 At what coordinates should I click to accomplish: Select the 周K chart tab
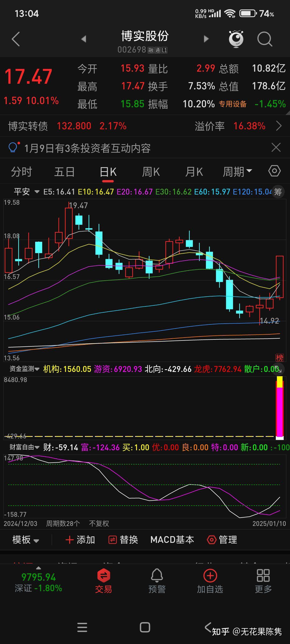click(151, 172)
